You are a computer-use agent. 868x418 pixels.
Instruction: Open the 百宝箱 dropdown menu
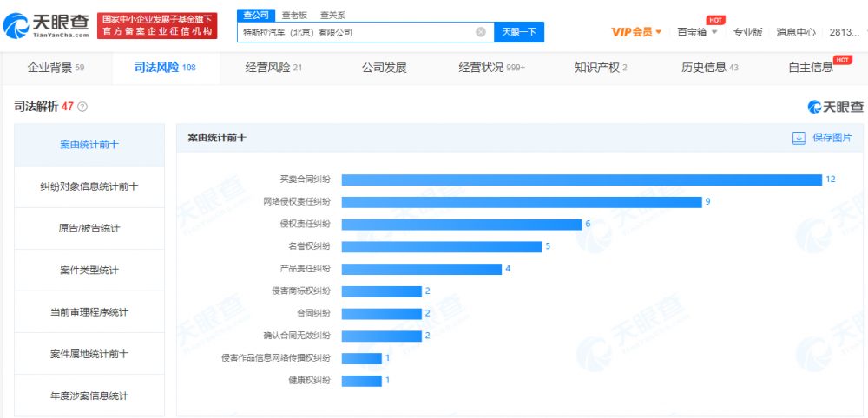pos(714,32)
